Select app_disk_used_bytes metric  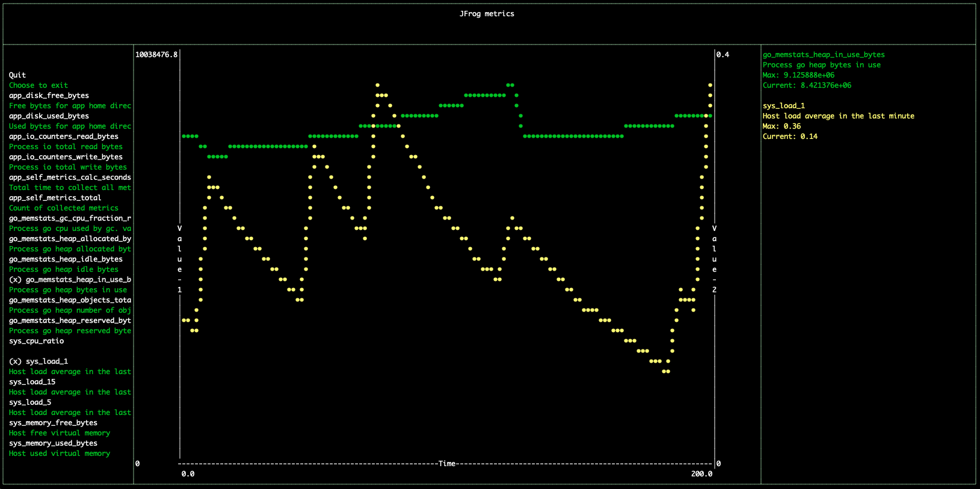pyautogui.click(x=49, y=116)
